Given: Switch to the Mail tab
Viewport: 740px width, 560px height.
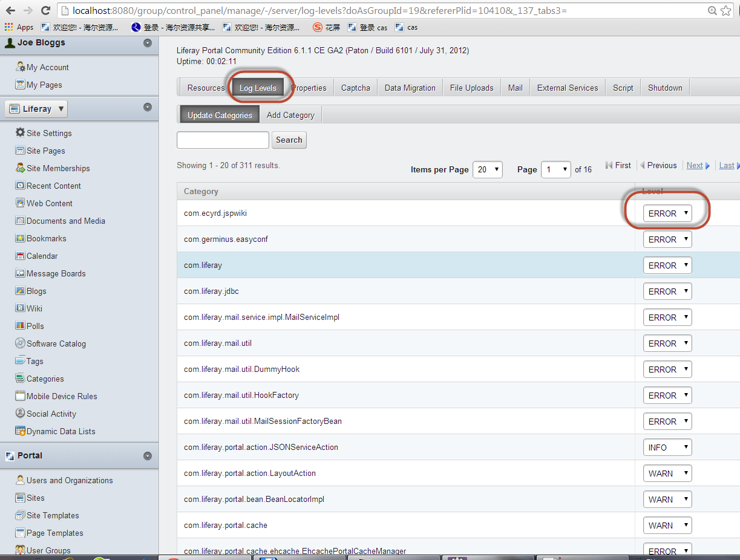Looking at the screenshot, I should [516, 88].
